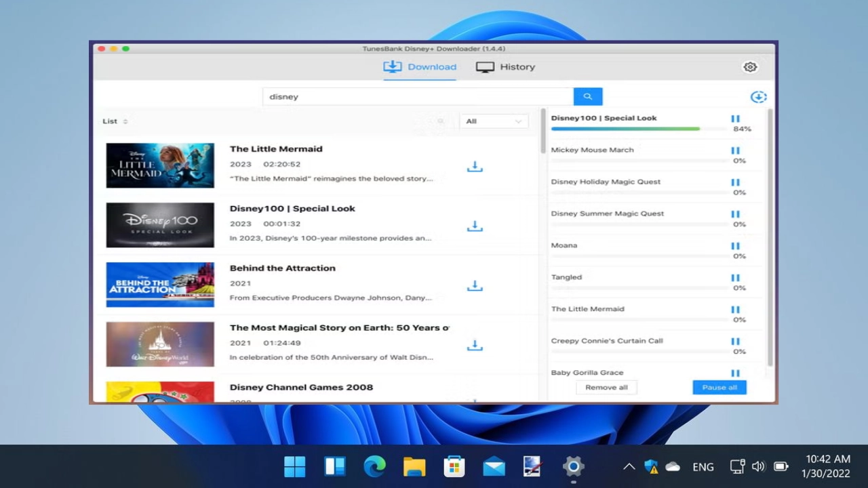Pause Creepy Connie's Curtain Call download

click(735, 342)
